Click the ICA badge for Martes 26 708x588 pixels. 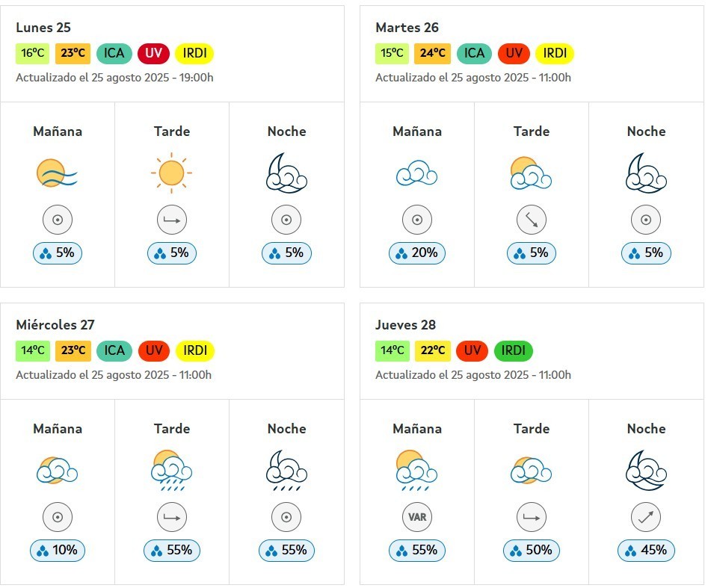(x=474, y=53)
